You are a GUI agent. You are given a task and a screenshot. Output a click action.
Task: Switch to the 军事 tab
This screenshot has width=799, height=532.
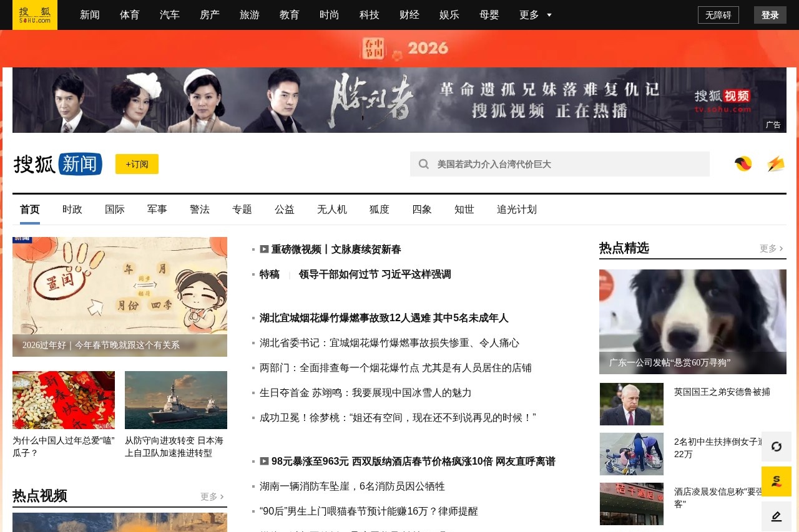[x=157, y=210]
